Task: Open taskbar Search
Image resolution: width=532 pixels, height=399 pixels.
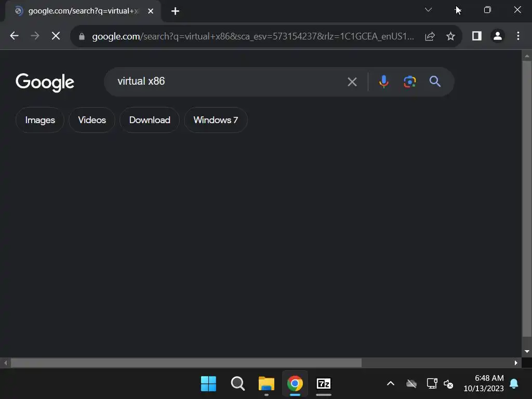Action: click(x=237, y=384)
